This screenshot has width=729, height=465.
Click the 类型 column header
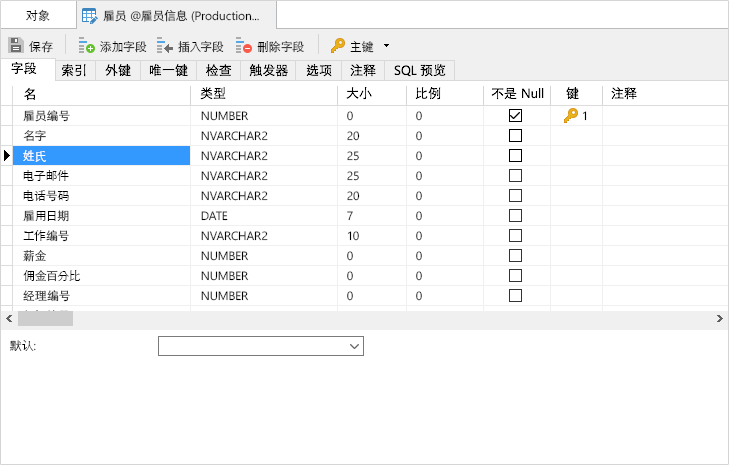(213, 93)
